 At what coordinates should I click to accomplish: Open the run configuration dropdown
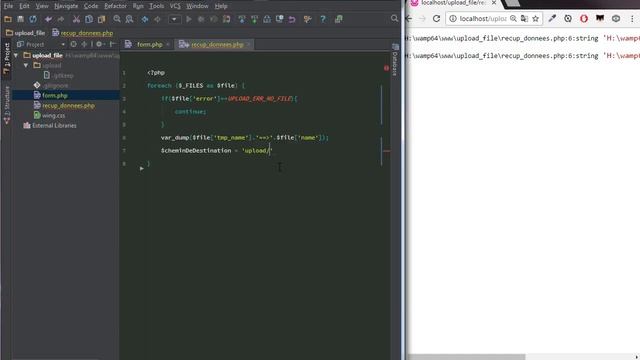(x=174, y=19)
